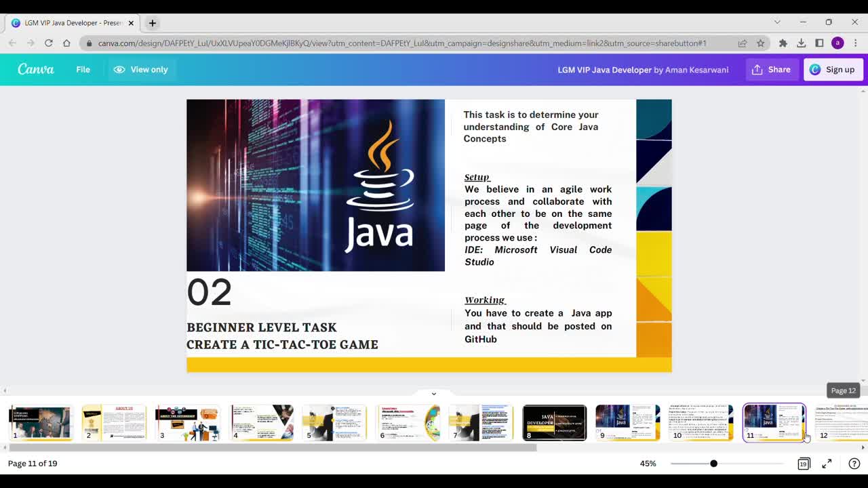Select page 5 thumbnail
Image resolution: width=868 pixels, height=488 pixels.
(334, 422)
